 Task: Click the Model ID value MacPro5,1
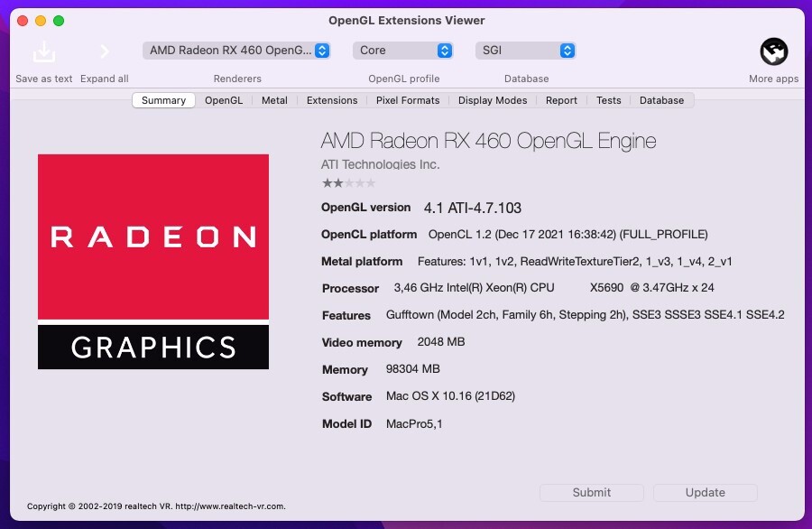pyautogui.click(x=414, y=423)
